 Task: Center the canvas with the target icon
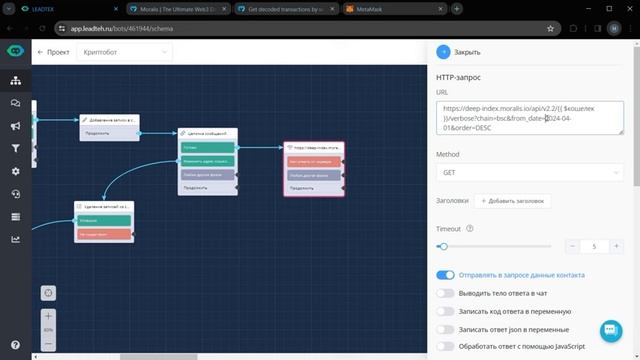pyautogui.click(x=48, y=293)
